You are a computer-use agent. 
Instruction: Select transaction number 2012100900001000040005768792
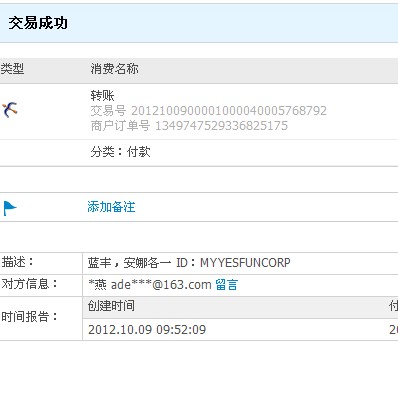(x=229, y=110)
